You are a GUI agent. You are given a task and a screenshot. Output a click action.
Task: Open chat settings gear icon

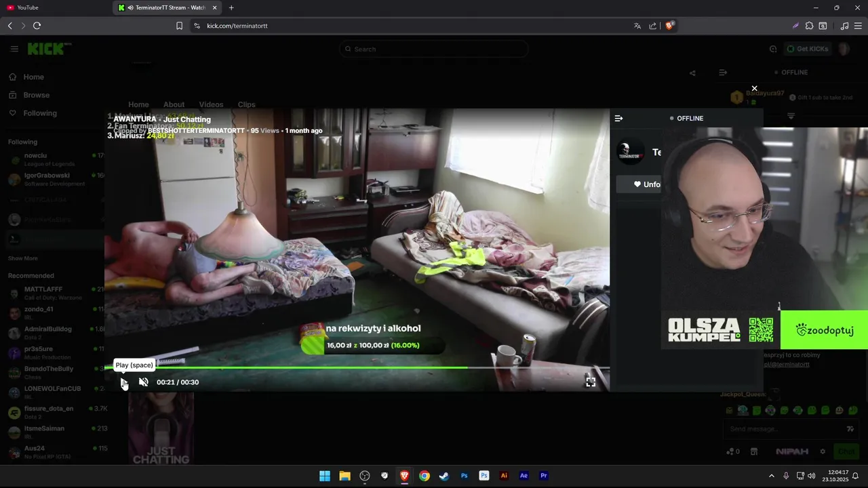coord(823,451)
